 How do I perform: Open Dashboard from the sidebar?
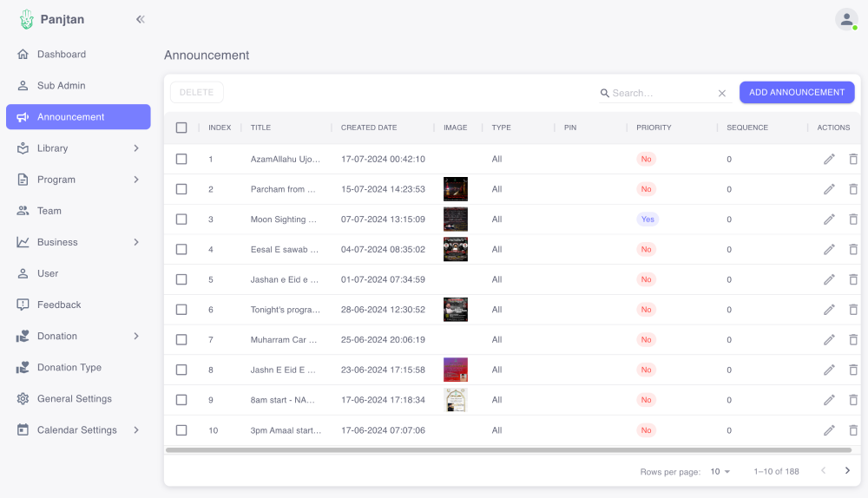61,55
